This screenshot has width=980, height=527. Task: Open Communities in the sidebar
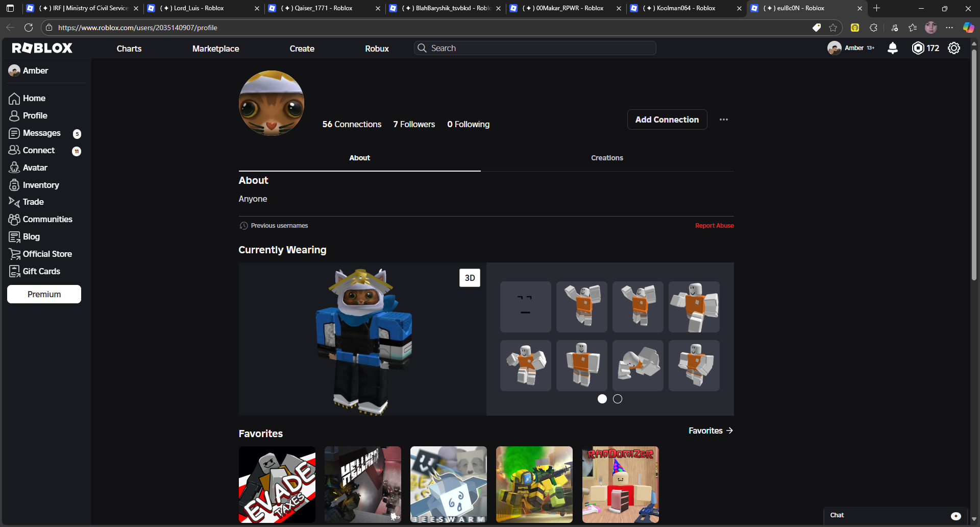click(47, 219)
